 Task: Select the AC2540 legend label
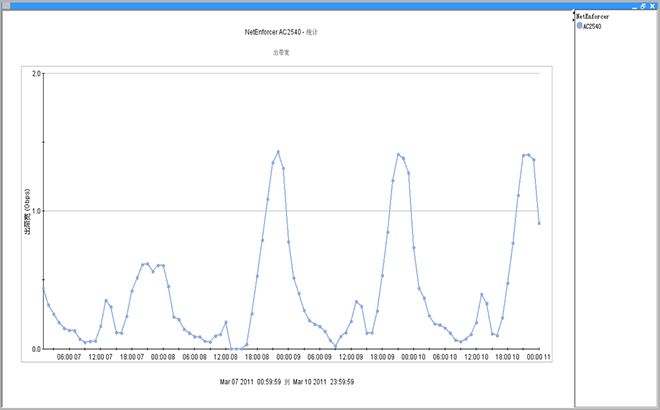tap(592, 26)
